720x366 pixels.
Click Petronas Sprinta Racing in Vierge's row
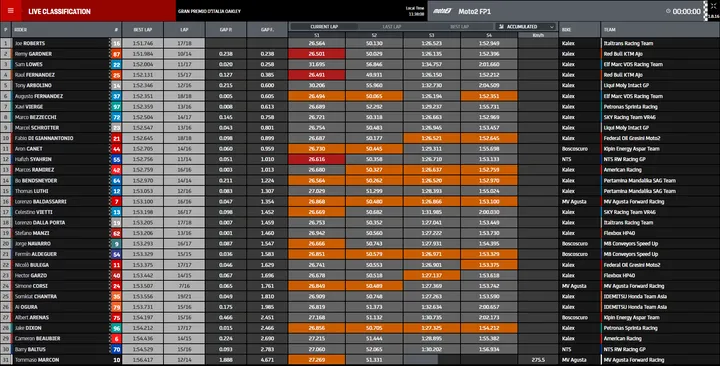[630, 107]
